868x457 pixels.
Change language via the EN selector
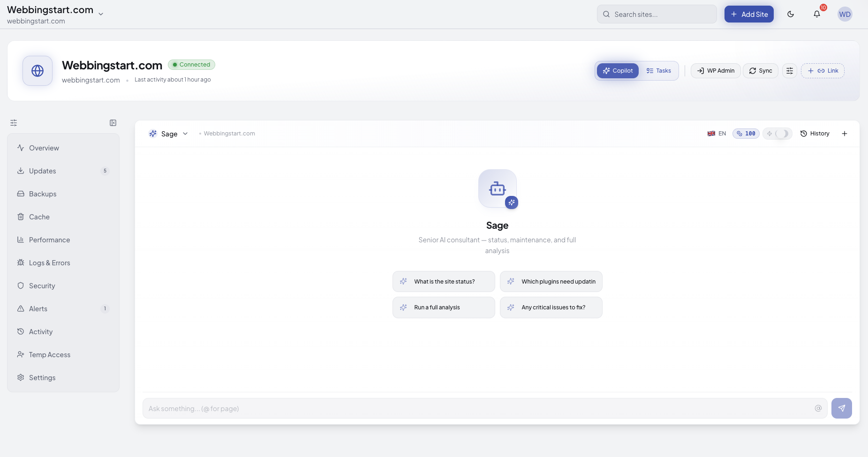click(717, 134)
